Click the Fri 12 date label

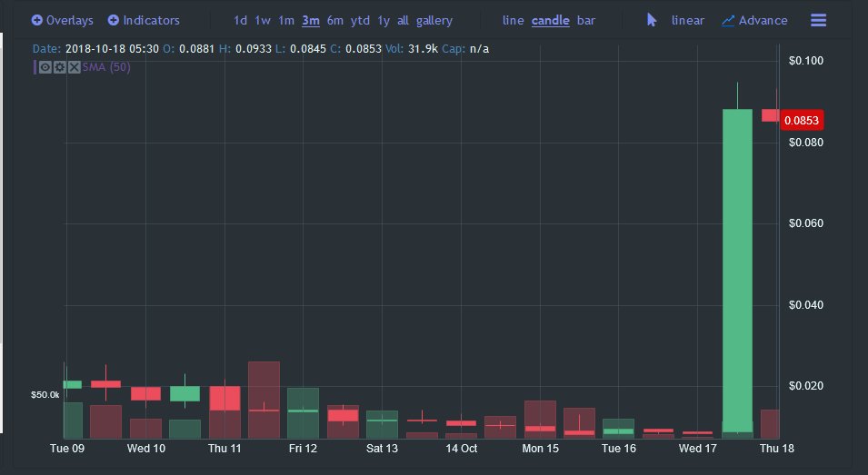coord(303,449)
